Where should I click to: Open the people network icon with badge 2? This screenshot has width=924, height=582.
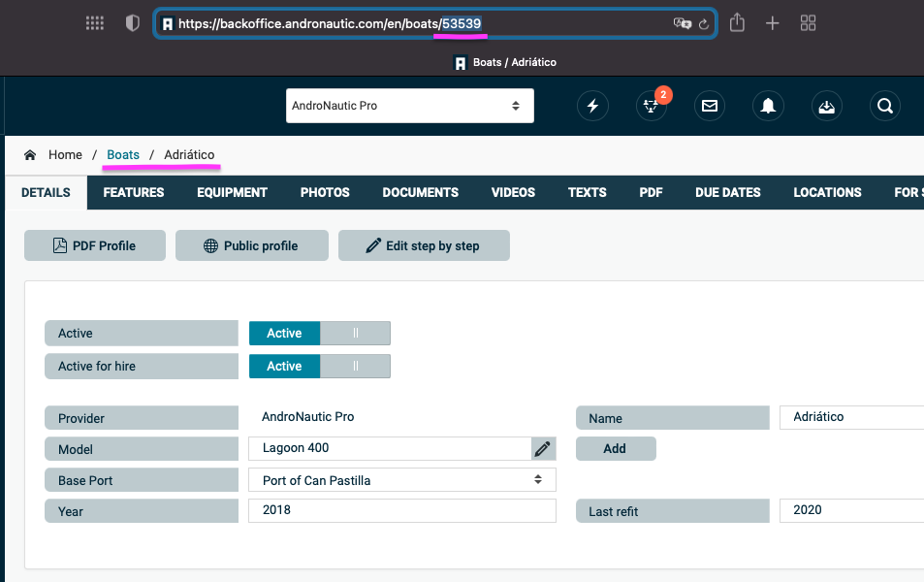coord(651,107)
